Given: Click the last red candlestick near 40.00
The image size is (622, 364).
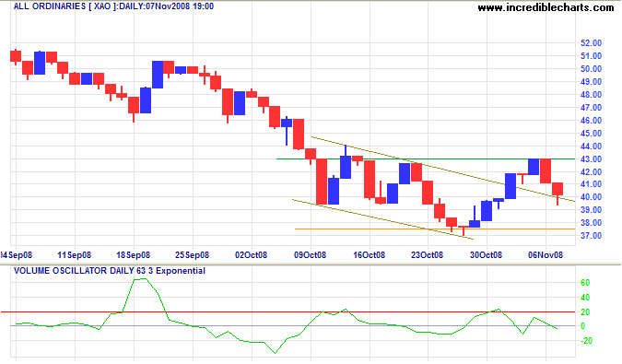Looking at the screenshot, I should (557, 189).
